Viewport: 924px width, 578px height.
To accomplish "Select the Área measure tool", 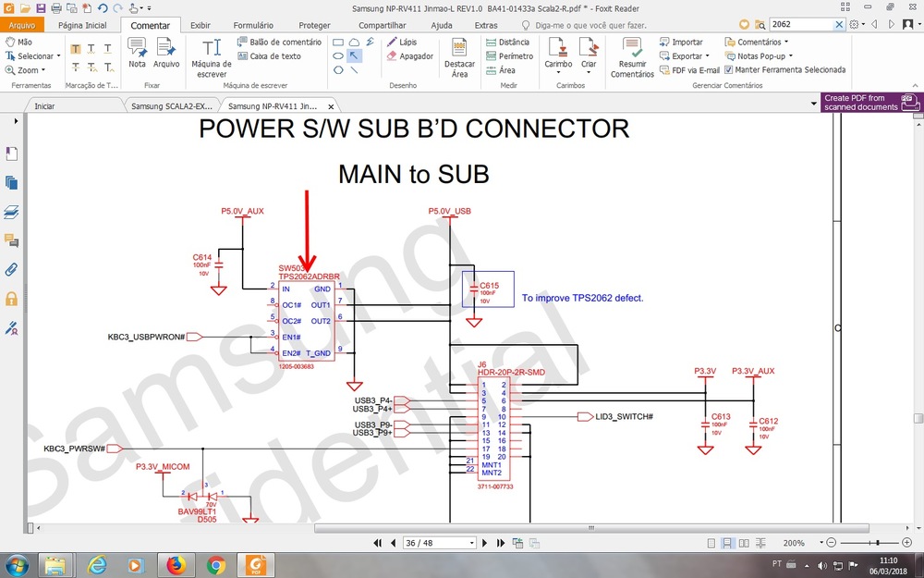I will [500, 70].
